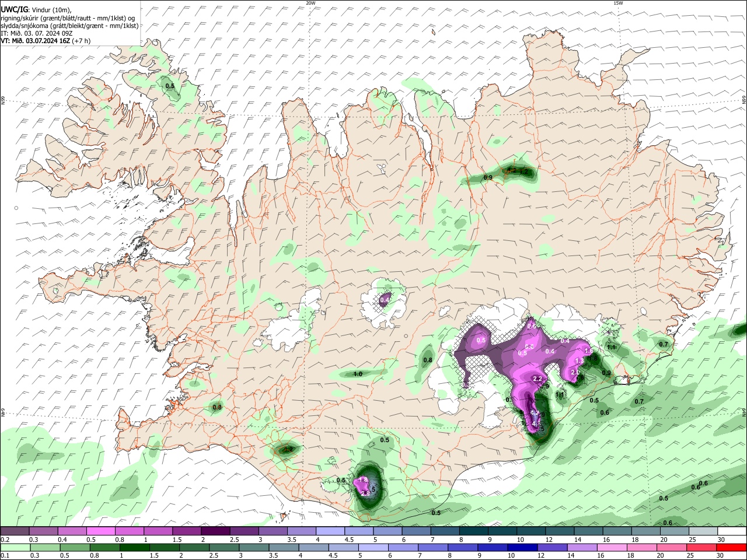Click the 'slydda/snjókoma' legend description line

click(69, 26)
